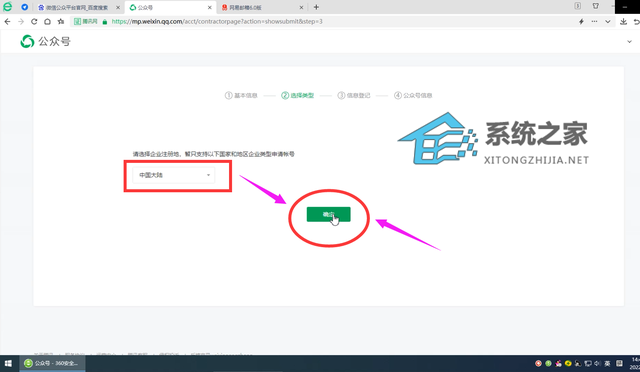640x372 pixels.
Task: Open the downloads icon in toolbar
Action: [623, 22]
